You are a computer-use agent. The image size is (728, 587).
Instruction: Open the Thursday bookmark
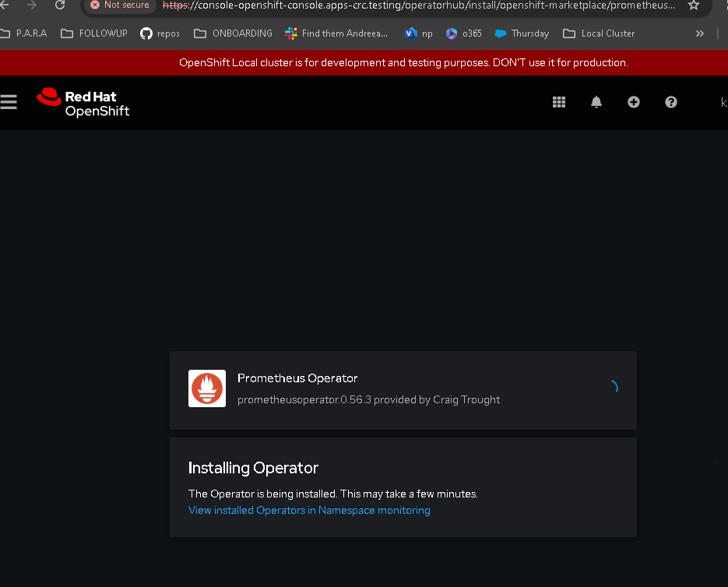tap(522, 33)
